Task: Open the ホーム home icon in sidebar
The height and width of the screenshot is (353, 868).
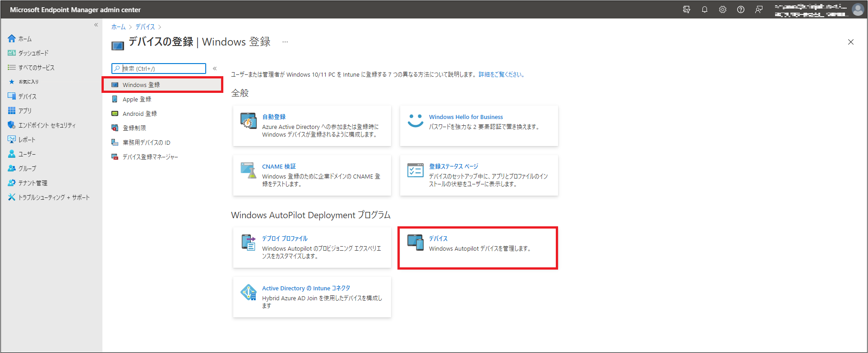Action: tap(12, 39)
